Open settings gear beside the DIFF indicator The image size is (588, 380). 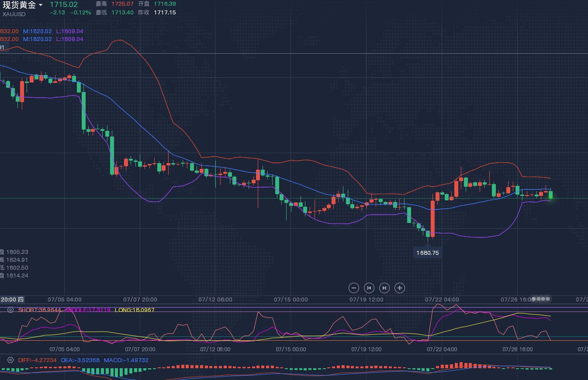pos(10,360)
